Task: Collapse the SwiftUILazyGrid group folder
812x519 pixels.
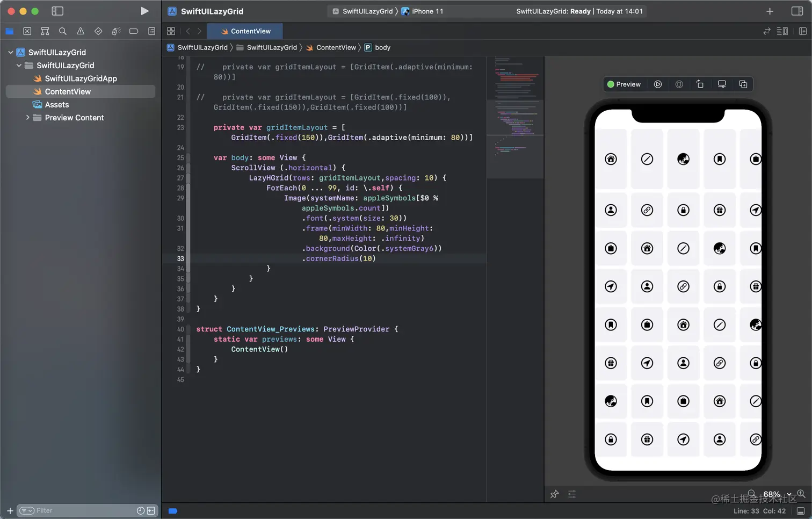Action: click(19, 65)
